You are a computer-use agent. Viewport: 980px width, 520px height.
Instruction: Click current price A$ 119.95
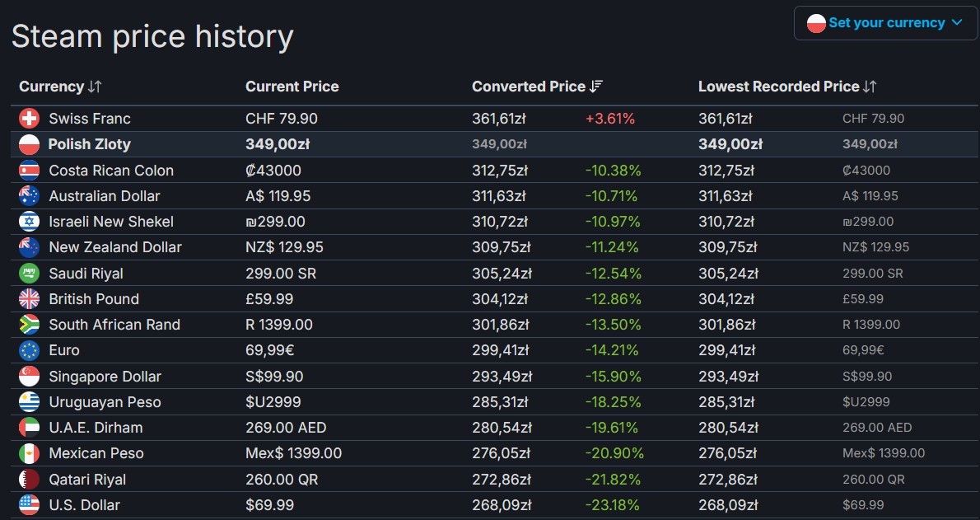tap(278, 196)
